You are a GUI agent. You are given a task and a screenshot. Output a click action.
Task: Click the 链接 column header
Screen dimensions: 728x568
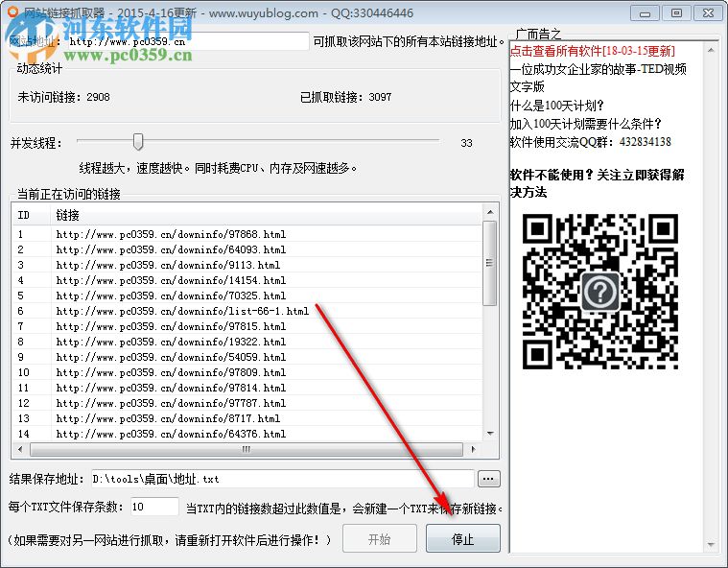[266, 215]
